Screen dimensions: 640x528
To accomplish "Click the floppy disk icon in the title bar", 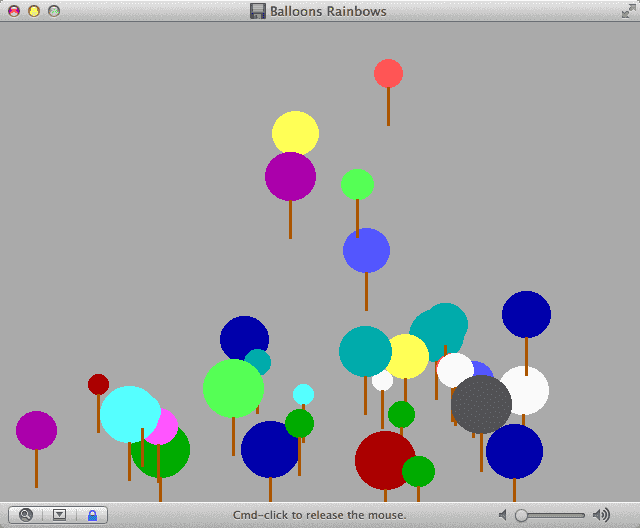I will 258,11.
